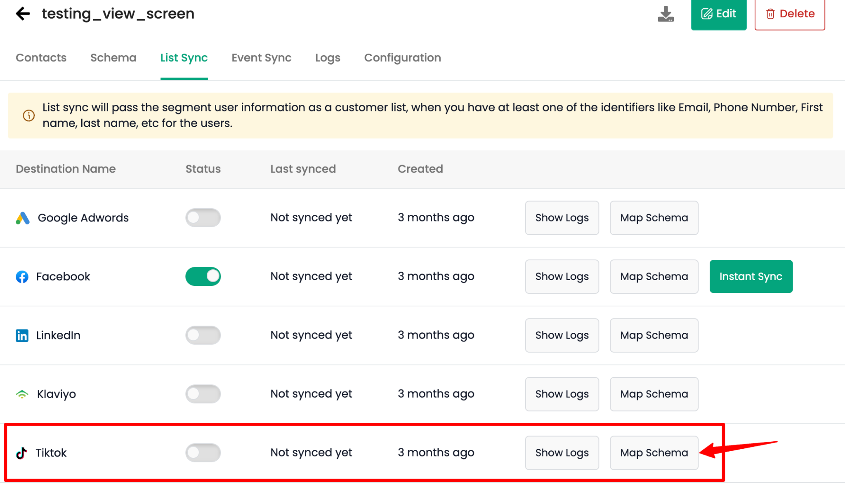Open the Configuration tab

402,58
